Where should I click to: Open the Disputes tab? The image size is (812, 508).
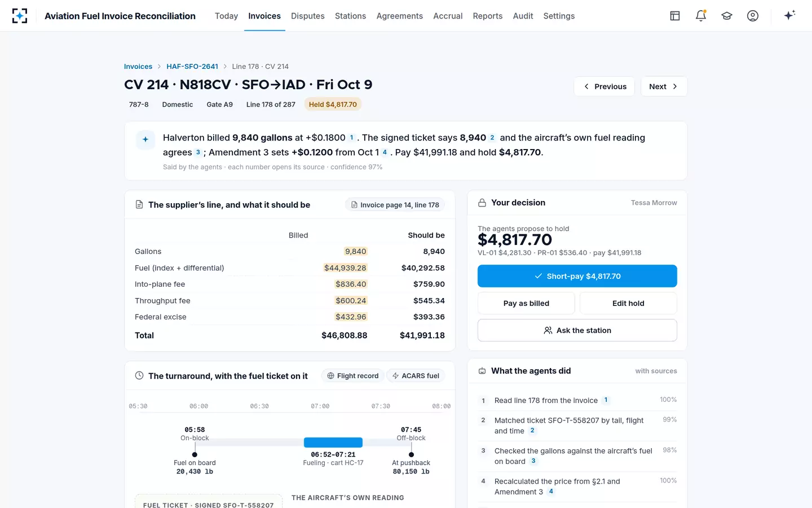pos(308,16)
